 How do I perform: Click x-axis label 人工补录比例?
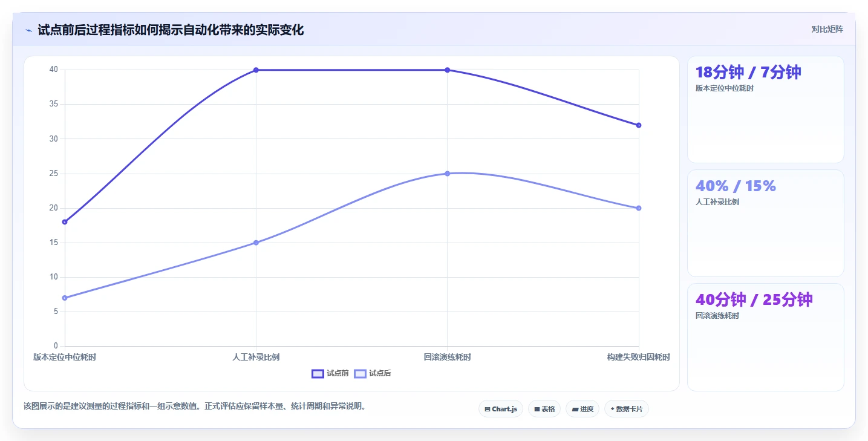[x=256, y=357]
